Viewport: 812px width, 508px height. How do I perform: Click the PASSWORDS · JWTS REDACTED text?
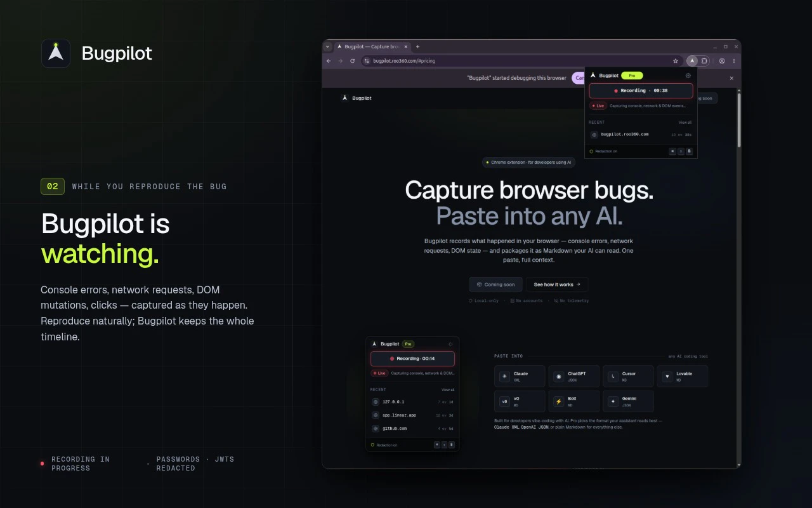[x=195, y=464]
